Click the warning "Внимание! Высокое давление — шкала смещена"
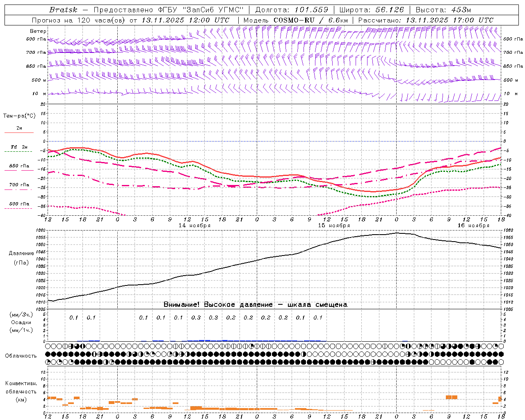Viewport: 525px width, 420px height. click(x=255, y=305)
